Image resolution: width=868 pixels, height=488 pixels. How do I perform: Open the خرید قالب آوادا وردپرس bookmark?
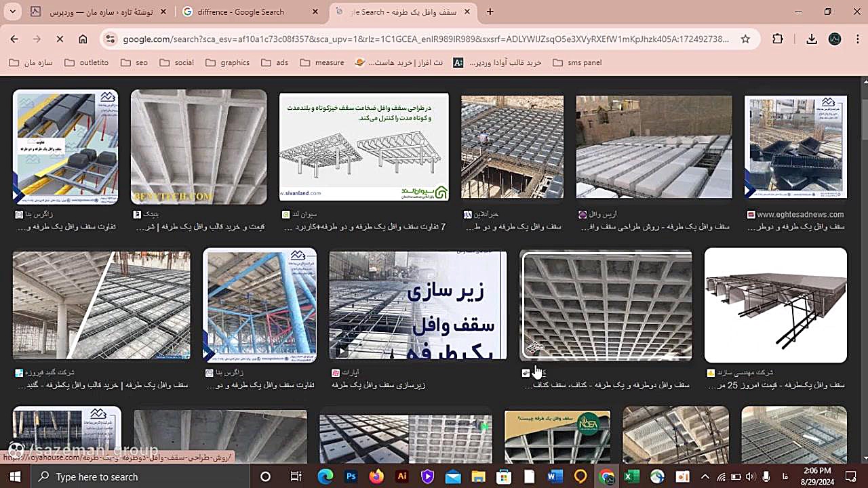497,62
